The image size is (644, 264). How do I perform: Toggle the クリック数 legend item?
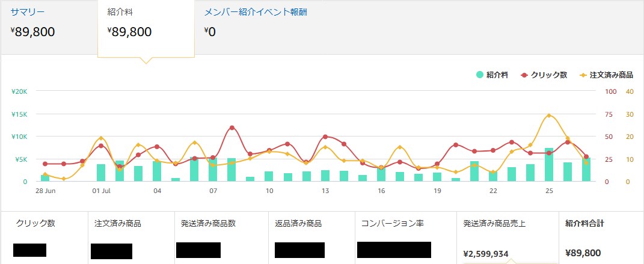544,75
